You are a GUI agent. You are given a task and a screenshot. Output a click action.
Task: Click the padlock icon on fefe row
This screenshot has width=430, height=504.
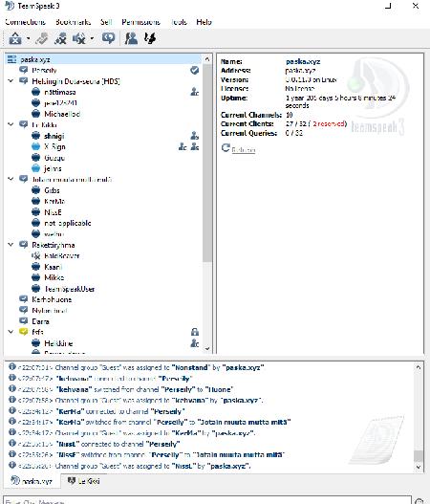(x=195, y=332)
